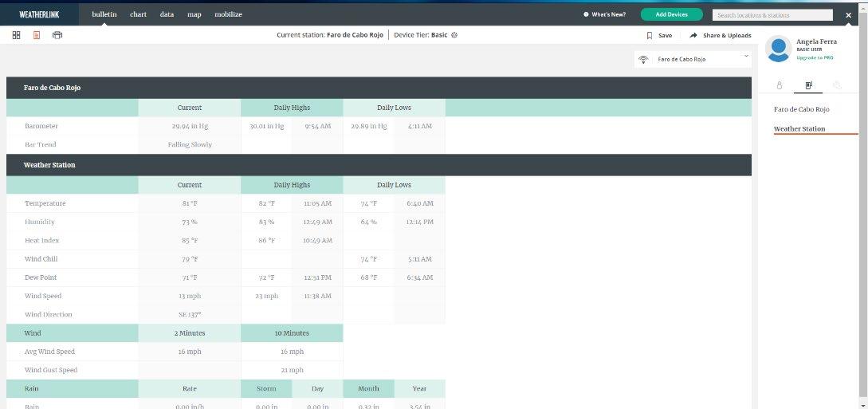
Task: Click the 29.89 in Hg daily low value
Action: pyautogui.click(x=369, y=126)
